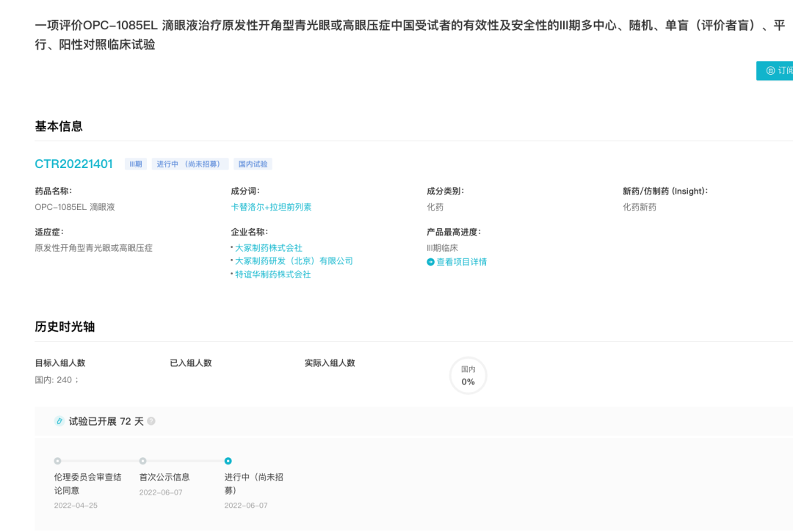Click the pill icon before 试验已开展
Screen dimensions: 793x532
(59, 421)
